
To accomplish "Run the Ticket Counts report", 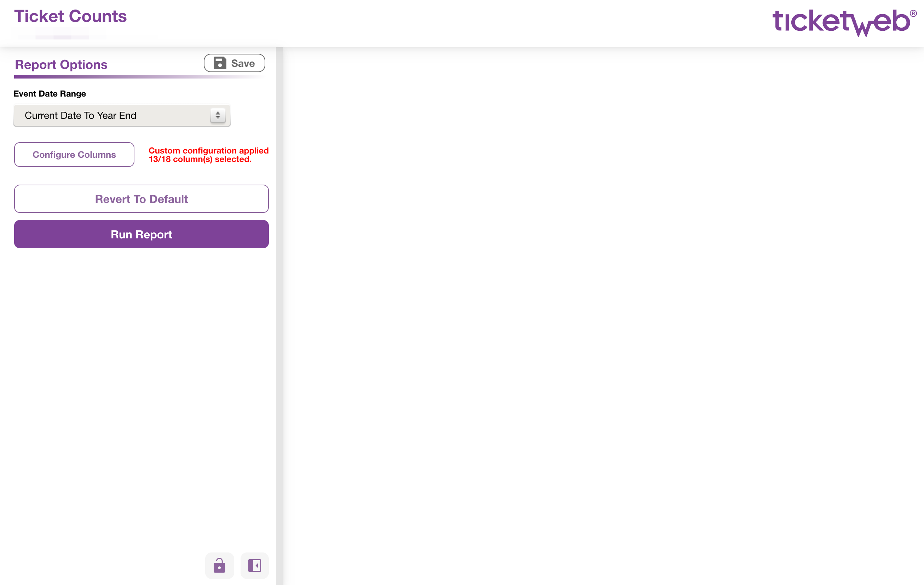I will (x=141, y=234).
